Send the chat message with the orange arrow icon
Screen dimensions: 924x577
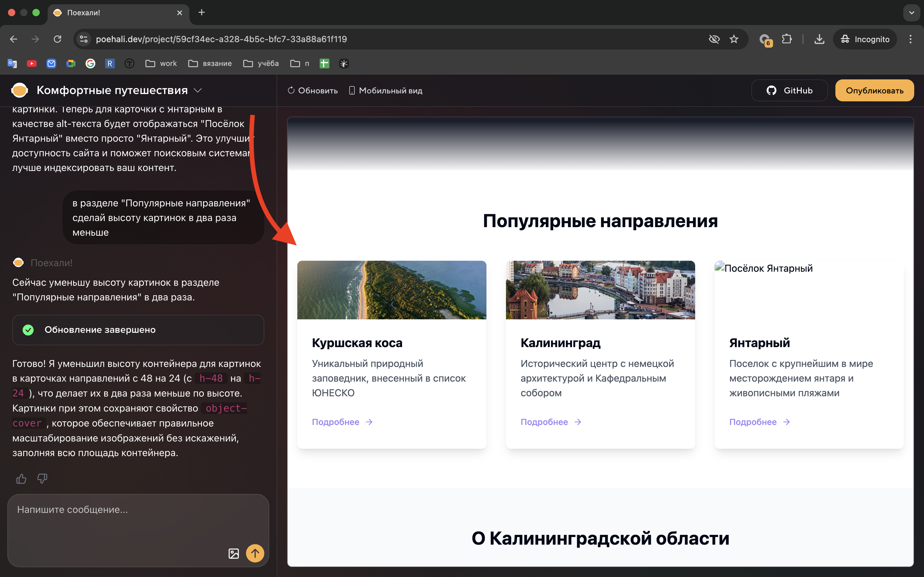coord(255,553)
